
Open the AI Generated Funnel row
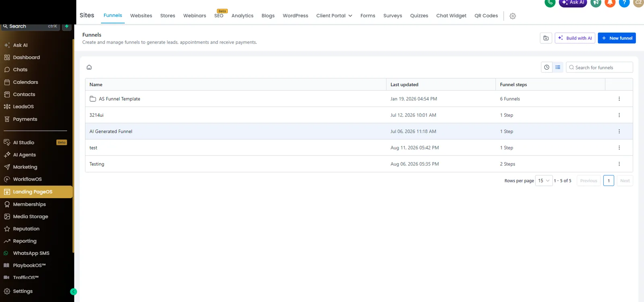[x=359, y=131]
